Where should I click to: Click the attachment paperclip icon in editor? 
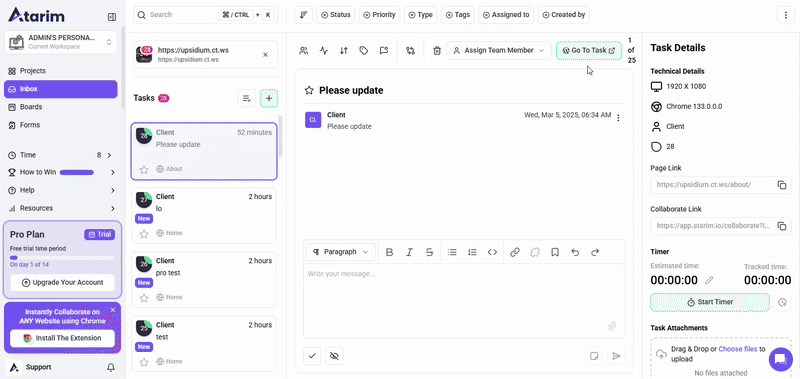(x=612, y=326)
